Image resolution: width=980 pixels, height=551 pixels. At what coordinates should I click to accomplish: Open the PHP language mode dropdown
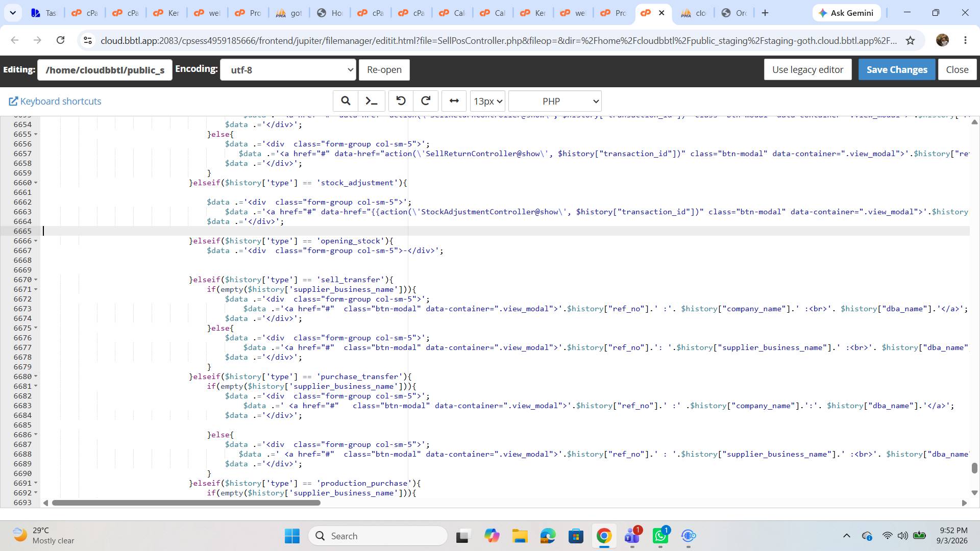pos(555,101)
